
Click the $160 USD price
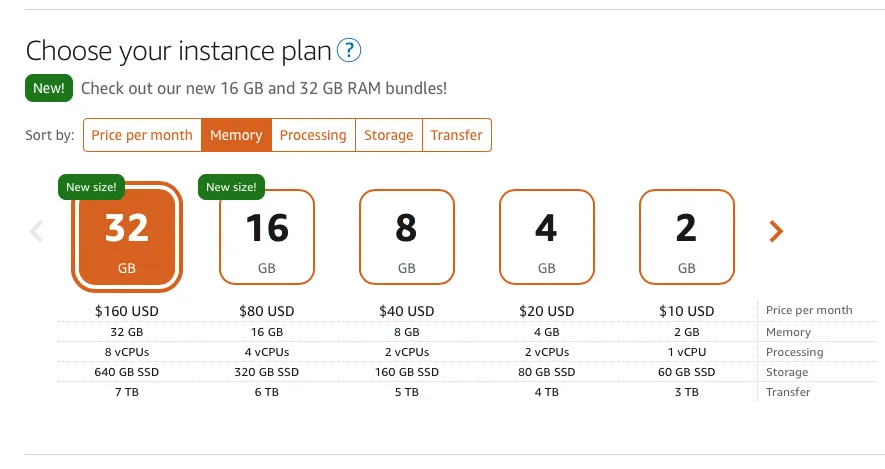(126, 311)
